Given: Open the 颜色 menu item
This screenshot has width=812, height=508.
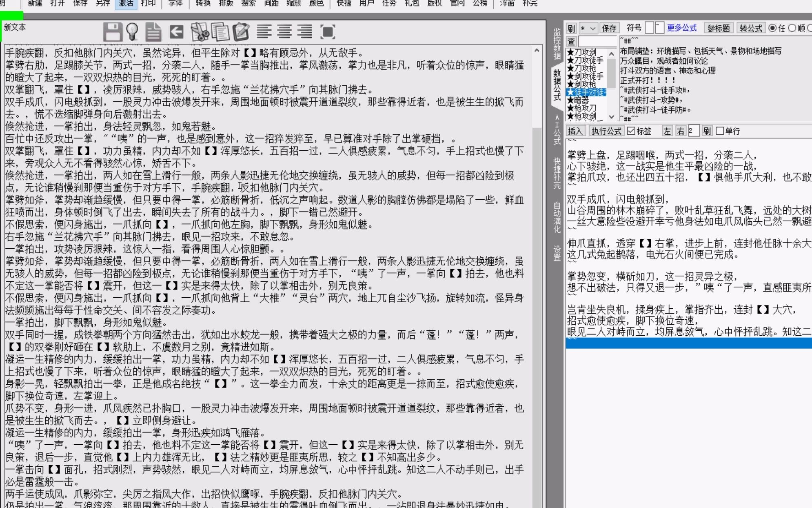Looking at the screenshot, I should click(x=317, y=3).
